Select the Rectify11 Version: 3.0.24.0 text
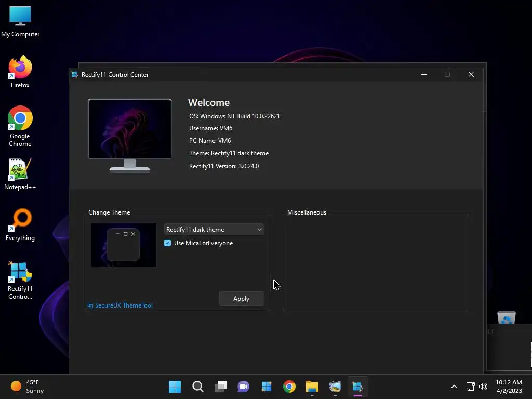 [224, 166]
